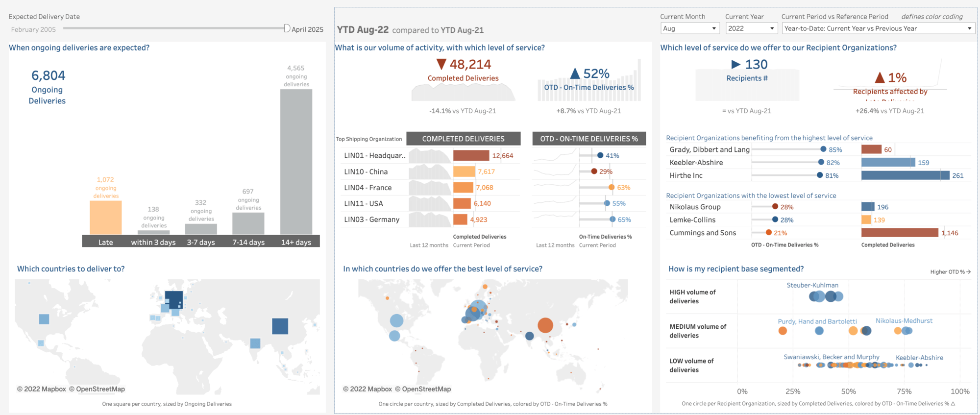Click the blue dot for Grady, Dibbert and Lang
Screen dimensions: 980x415
(x=823, y=149)
